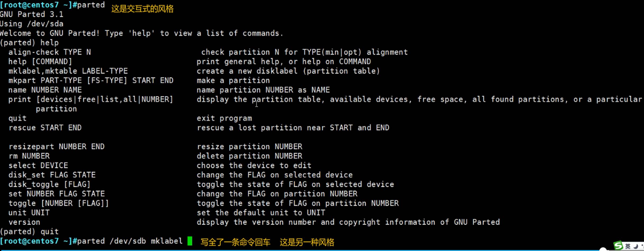This screenshot has width=644, height=251.
Task: Click the 'mkpart PART-TYPE [FS-TYPE] START END' entry
Action: pyautogui.click(x=91, y=80)
